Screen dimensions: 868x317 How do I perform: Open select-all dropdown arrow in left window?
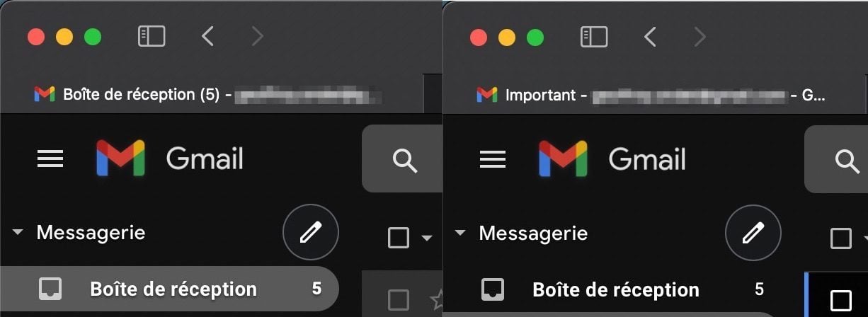[x=426, y=238]
